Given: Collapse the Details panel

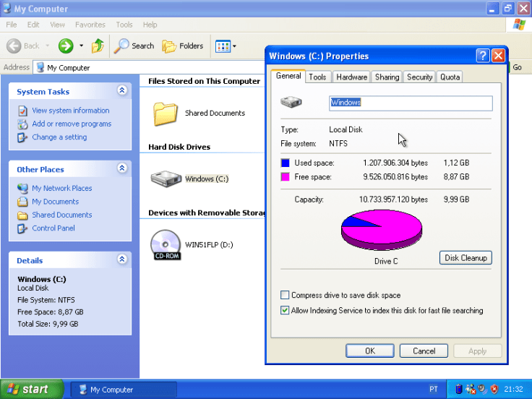Looking at the screenshot, I should [x=122, y=259].
